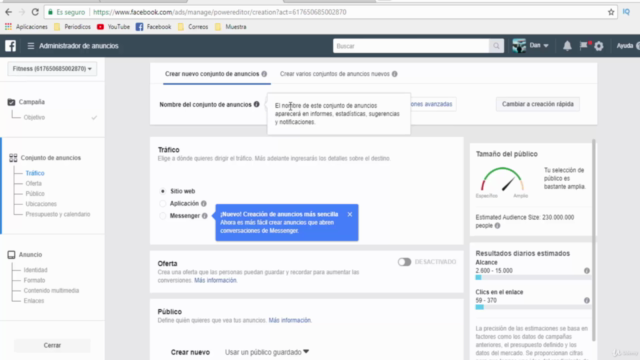Click info icon beside Nombre del conjunto de anuncios
Viewport: 640px width, 360px height.
256,104
